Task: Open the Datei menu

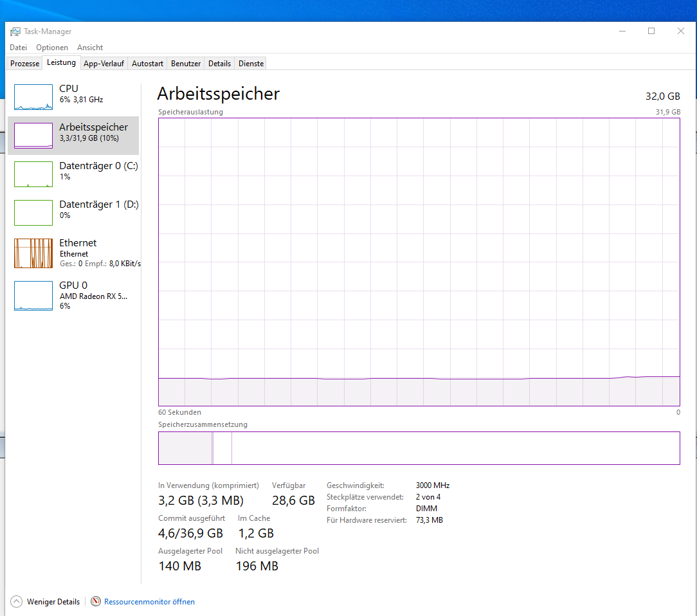Action: [18, 48]
